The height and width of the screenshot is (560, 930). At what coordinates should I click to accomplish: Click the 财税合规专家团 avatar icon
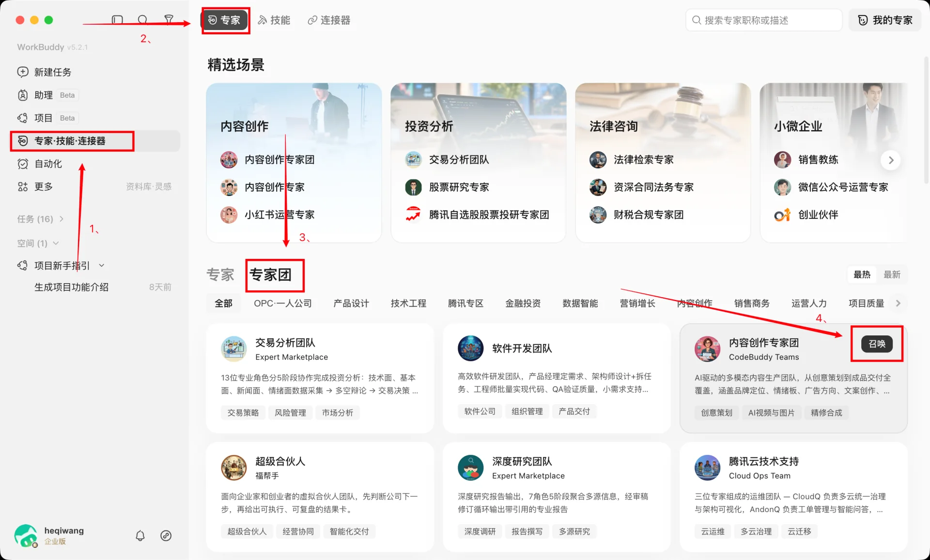598,214
